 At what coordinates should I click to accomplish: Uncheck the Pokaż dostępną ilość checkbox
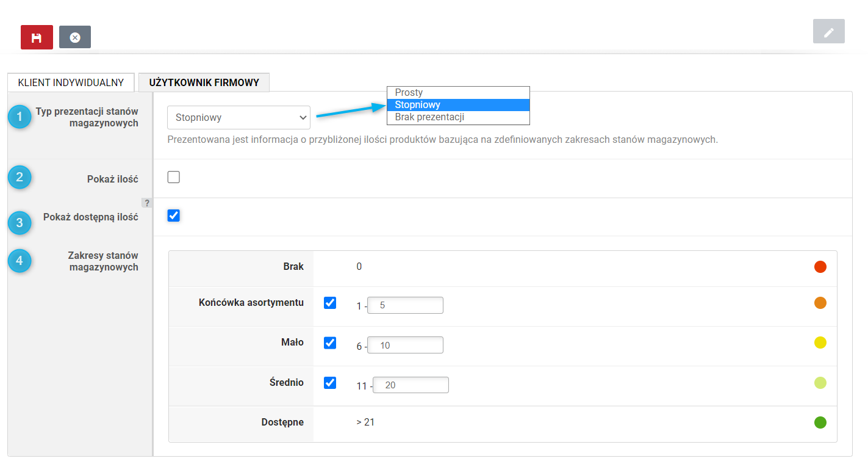[x=174, y=216]
